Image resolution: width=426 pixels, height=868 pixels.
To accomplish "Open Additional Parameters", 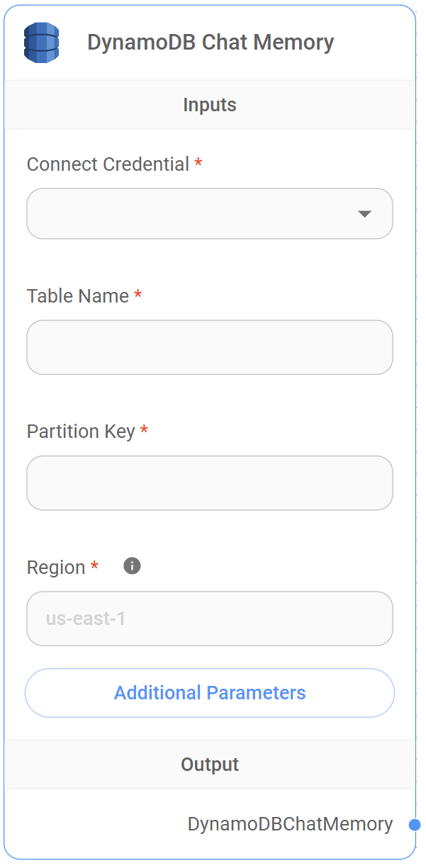I will pos(210,692).
